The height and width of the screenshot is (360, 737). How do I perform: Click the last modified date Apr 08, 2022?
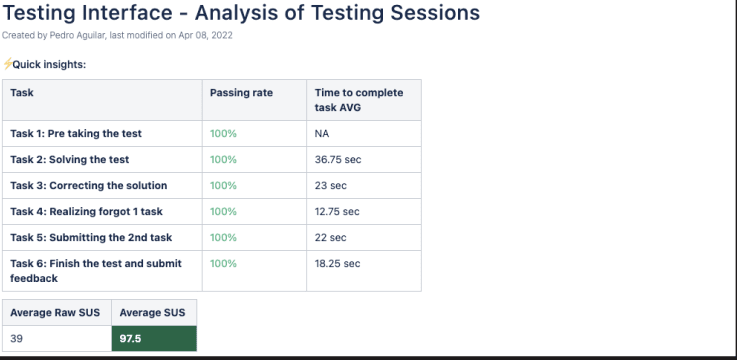pos(205,36)
